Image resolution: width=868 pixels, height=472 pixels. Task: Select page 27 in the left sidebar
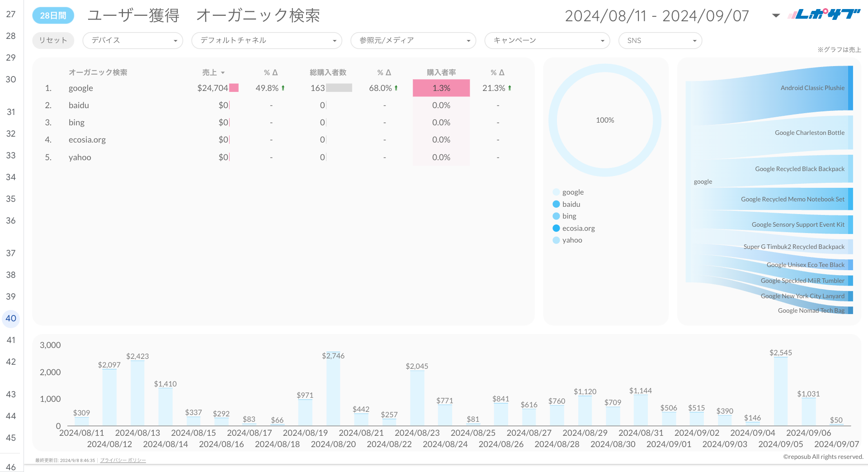(x=11, y=14)
